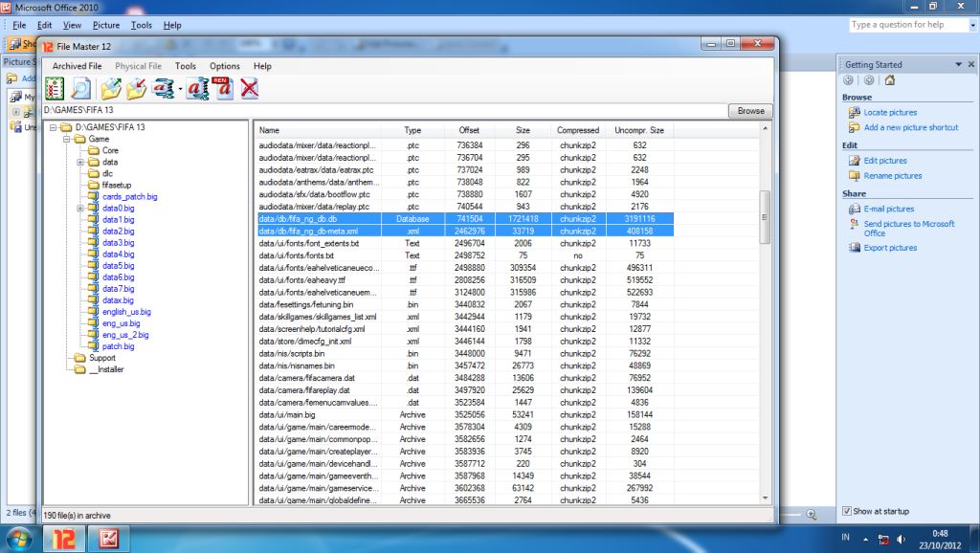Select datax.big in the tree
980x553 pixels.
[118, 300]
